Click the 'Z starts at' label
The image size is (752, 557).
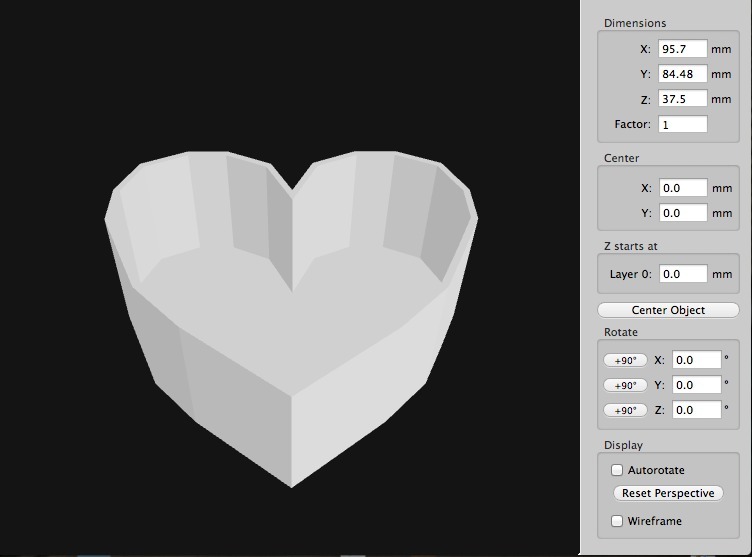tap(631, 246)
